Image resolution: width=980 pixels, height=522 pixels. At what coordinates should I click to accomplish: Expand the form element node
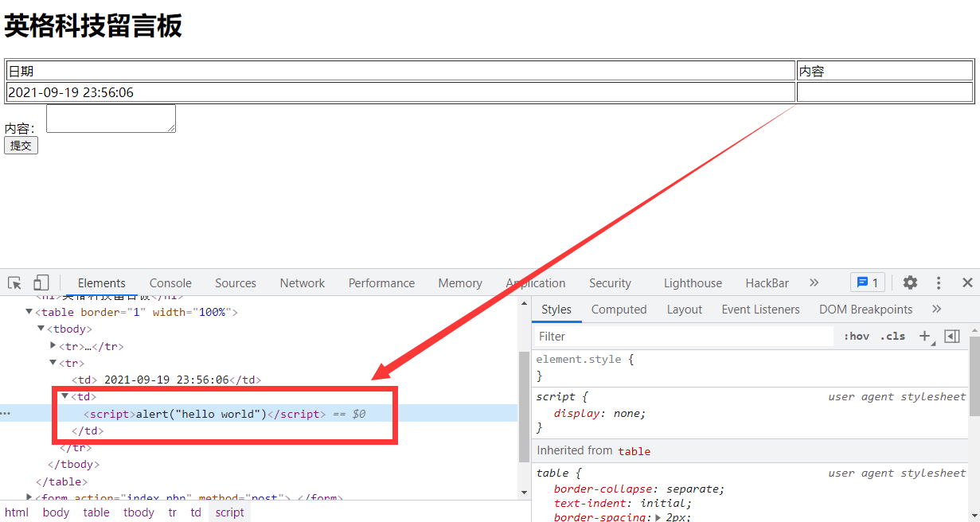click(29, 498)
